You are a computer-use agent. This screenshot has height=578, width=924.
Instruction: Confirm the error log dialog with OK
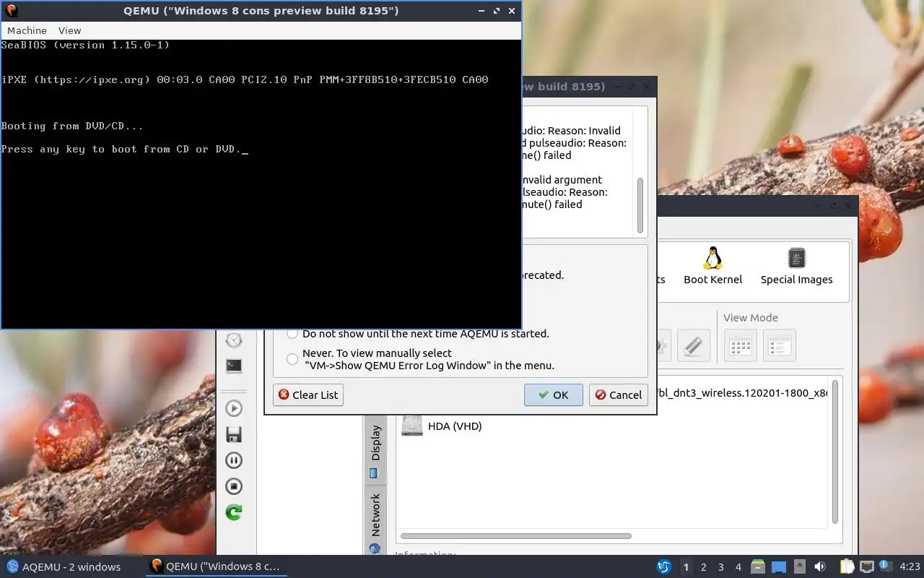(x=553, y=394)
